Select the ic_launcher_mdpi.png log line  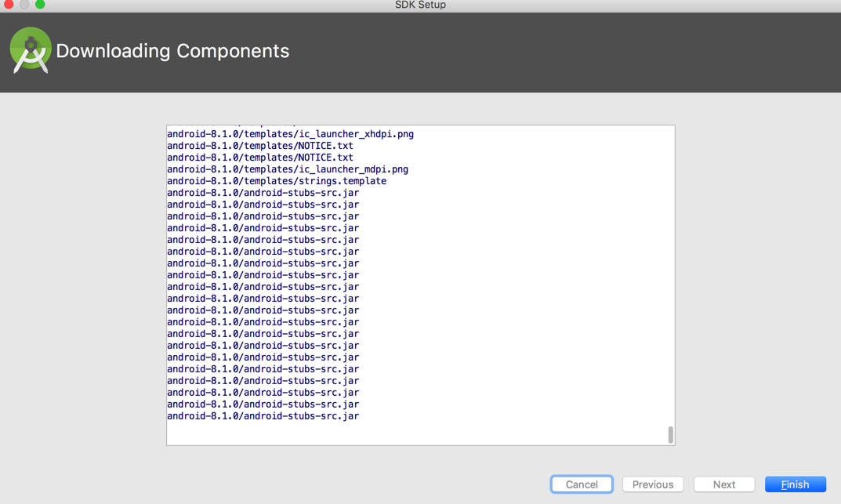point(288,169)
